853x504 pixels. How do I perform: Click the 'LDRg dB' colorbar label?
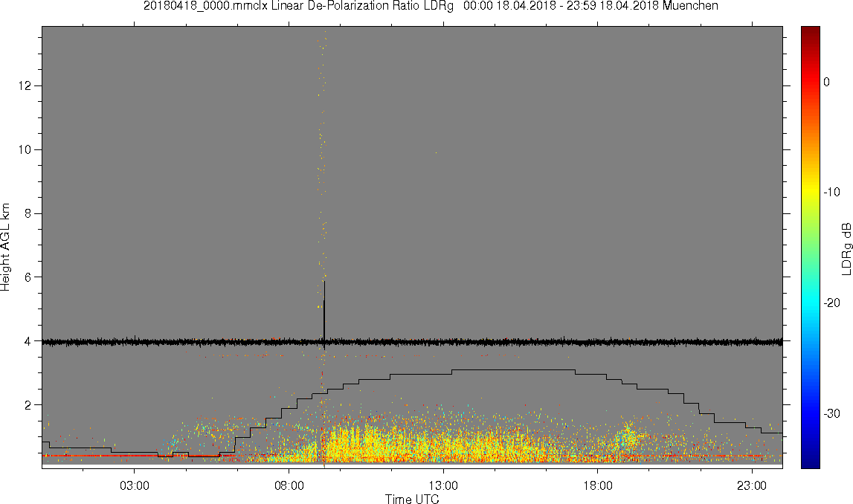846,248
